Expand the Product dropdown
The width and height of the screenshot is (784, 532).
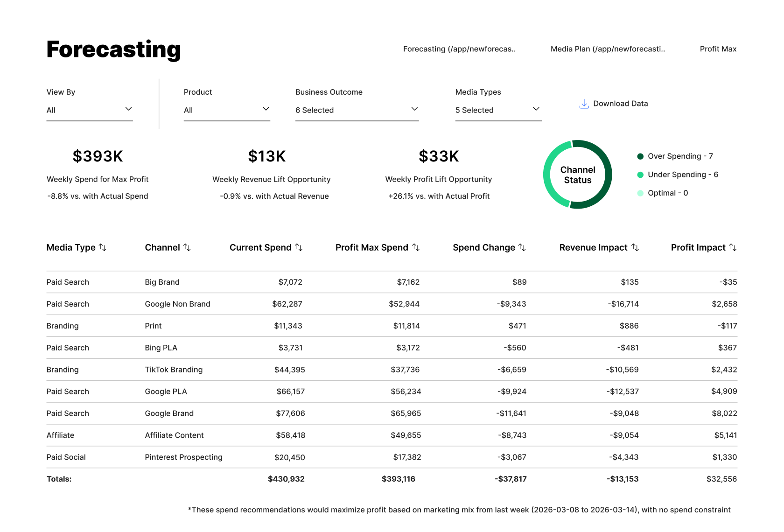(x=227, y=110)
